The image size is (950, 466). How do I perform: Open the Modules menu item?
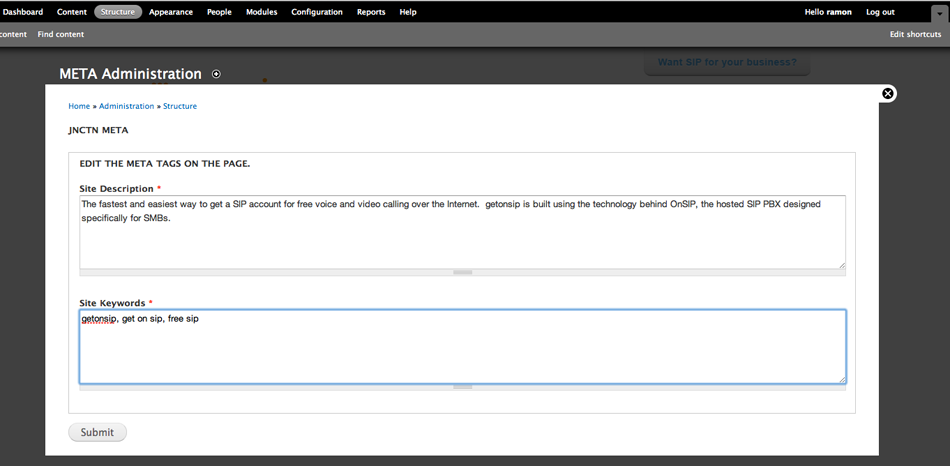pos(262,12)
